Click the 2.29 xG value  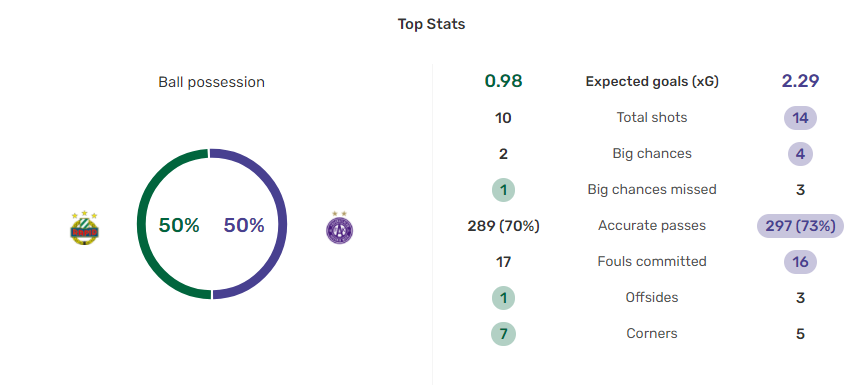800,81
